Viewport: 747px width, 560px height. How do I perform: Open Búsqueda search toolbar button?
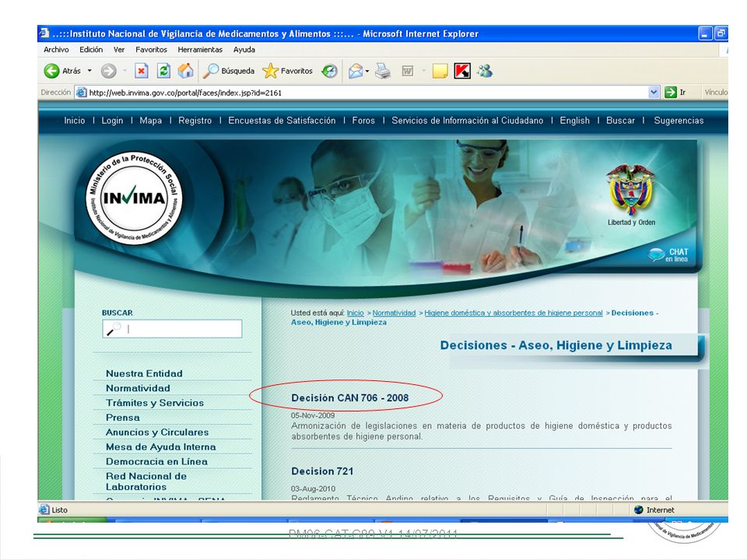pyautogui.click(x=229, y=71)
